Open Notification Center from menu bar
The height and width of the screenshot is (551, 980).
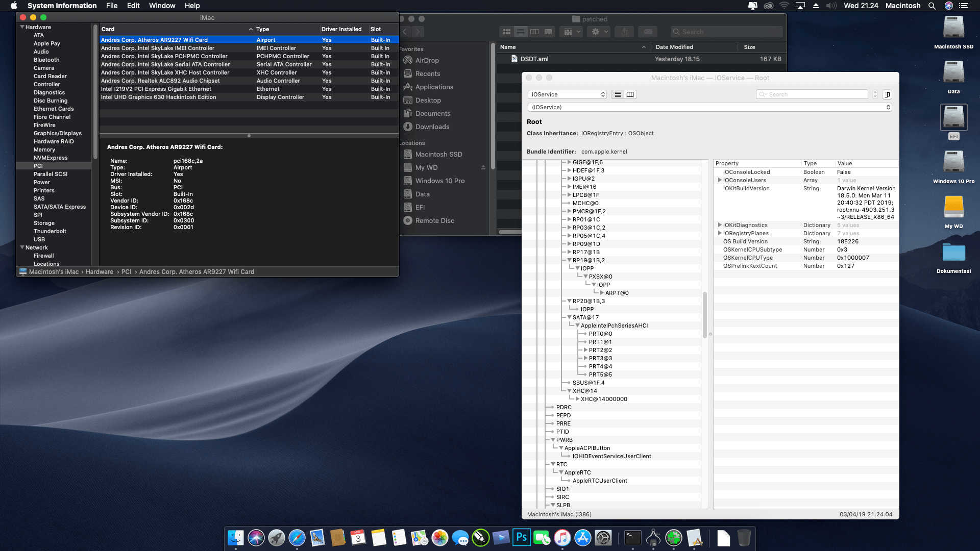(x=964, y=6)
